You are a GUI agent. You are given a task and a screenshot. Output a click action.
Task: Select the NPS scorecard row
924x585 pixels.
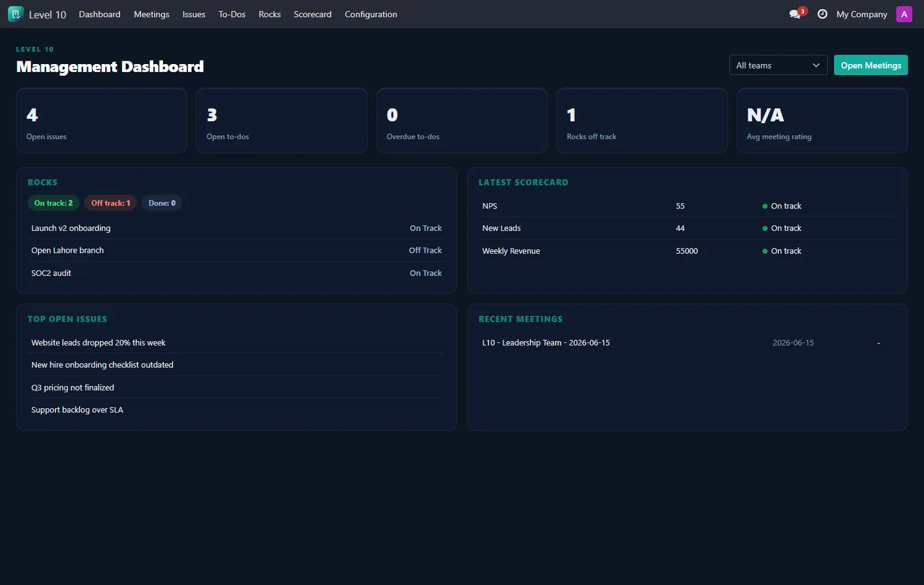(x=687, y=206)
